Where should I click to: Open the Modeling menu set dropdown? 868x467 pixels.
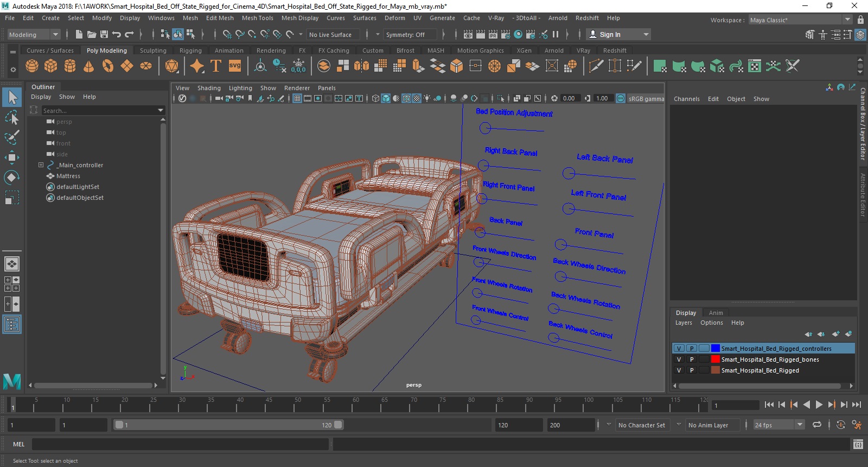pyautogui.click(x=34, y=34)
